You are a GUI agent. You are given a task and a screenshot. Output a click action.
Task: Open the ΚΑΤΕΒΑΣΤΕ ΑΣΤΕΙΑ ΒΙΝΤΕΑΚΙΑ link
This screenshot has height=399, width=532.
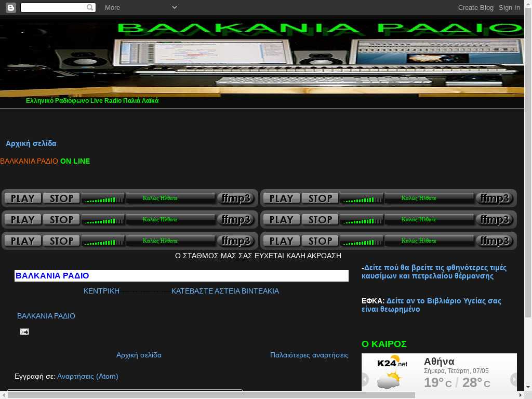click(225, 291)
